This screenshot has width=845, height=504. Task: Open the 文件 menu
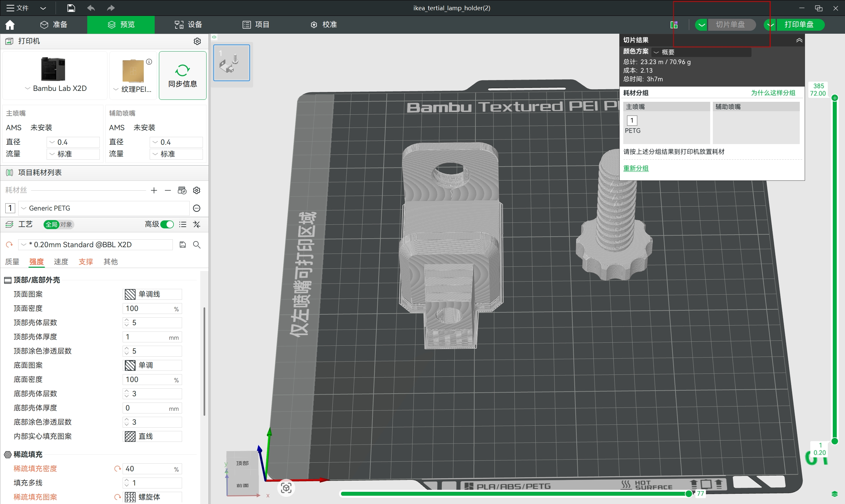point(18,8)
